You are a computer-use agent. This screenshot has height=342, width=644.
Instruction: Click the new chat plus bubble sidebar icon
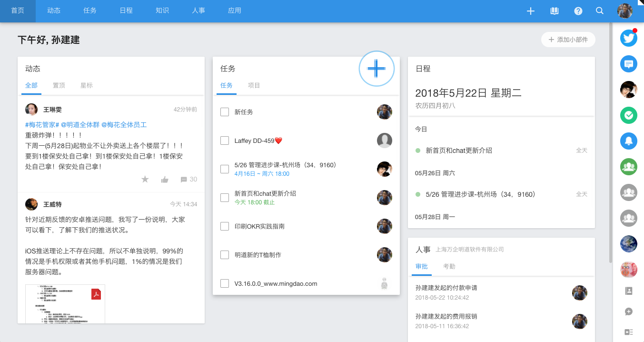[x=628, y=312]
